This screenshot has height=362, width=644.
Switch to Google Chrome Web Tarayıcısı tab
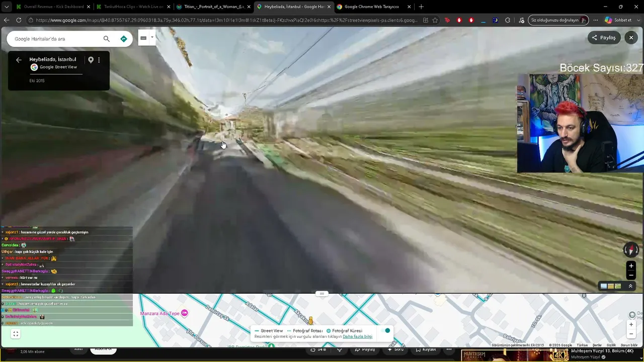pyautogui.click(x=373, y=7)
